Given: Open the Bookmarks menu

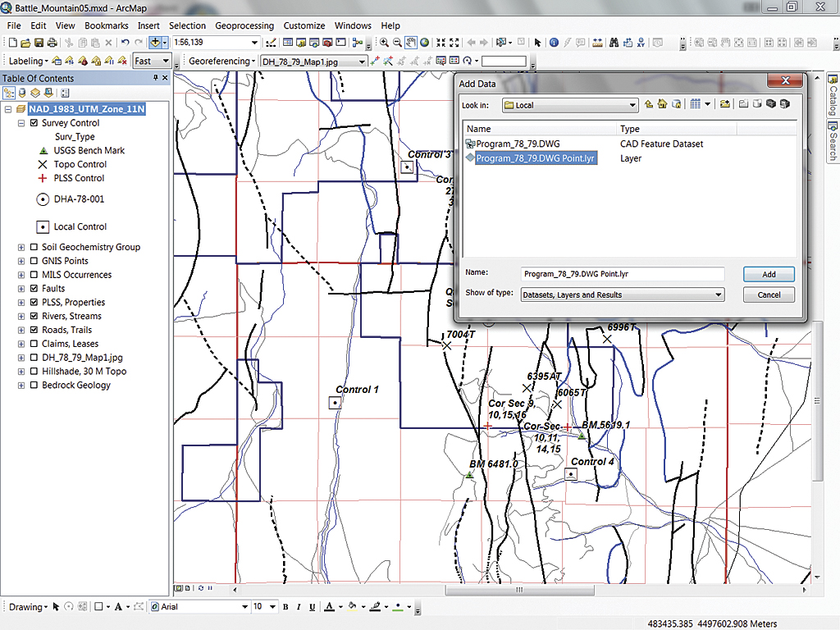Looking at the screenshot, I should (106, 25).
